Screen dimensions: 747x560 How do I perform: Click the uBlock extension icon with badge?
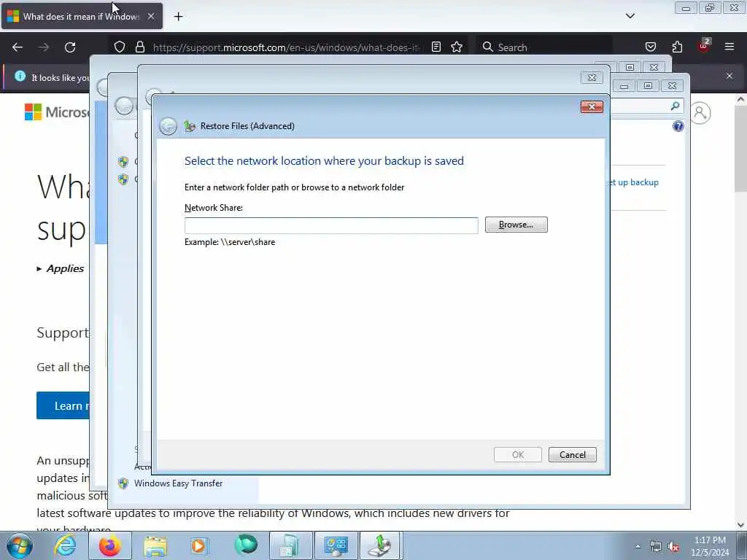704,46
